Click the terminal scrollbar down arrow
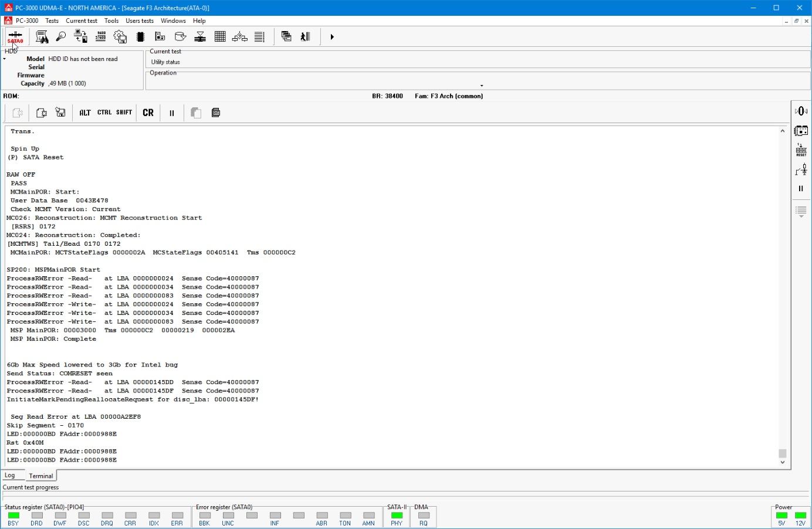 pyautogui.click(x=782, y=462)
